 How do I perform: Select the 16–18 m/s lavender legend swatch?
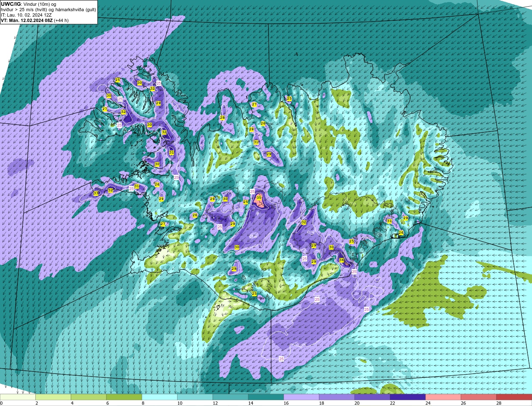click(301, 397)
